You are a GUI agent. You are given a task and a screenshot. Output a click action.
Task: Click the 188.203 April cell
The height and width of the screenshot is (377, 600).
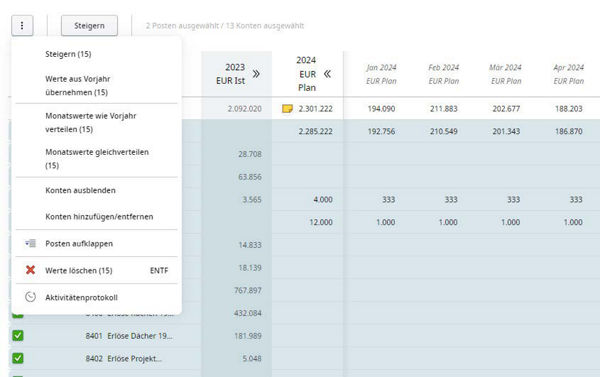click(569, 109)
